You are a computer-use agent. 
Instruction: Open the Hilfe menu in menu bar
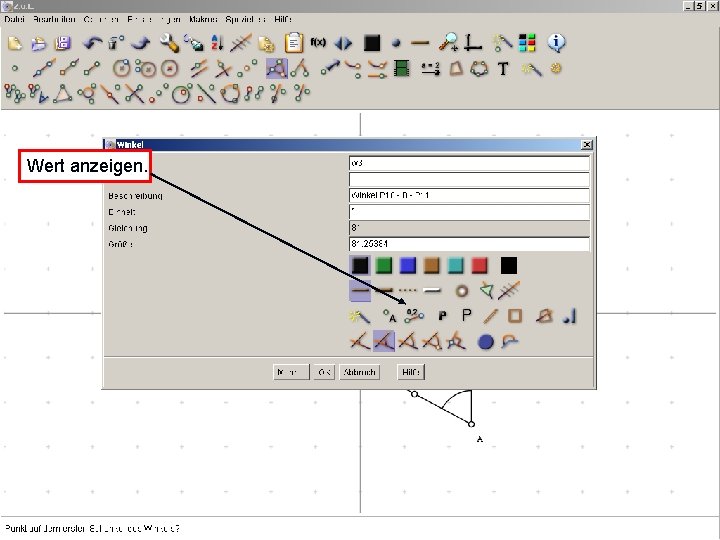283,19
